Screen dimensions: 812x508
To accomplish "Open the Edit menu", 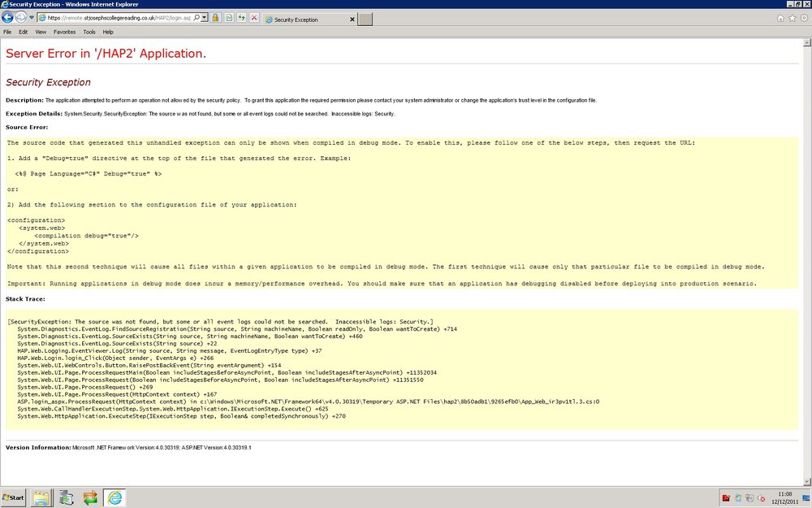I will click(24, 33).
